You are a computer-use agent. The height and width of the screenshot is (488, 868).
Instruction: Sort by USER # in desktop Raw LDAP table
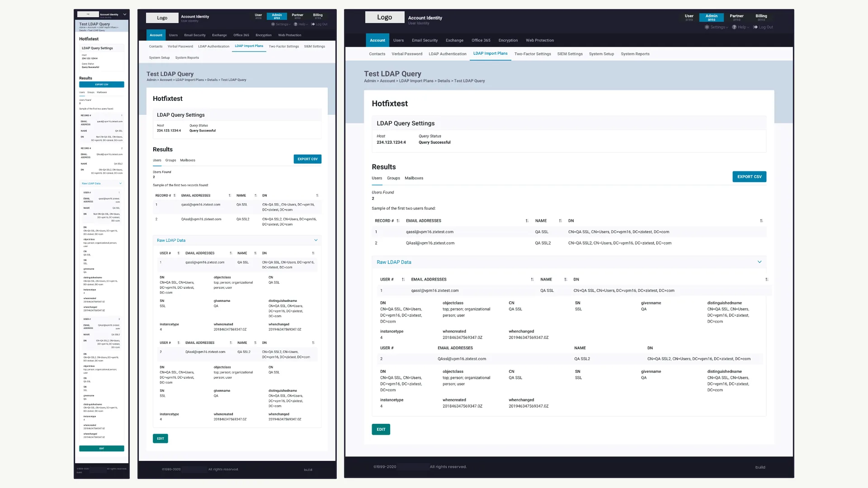click(403, 280)
